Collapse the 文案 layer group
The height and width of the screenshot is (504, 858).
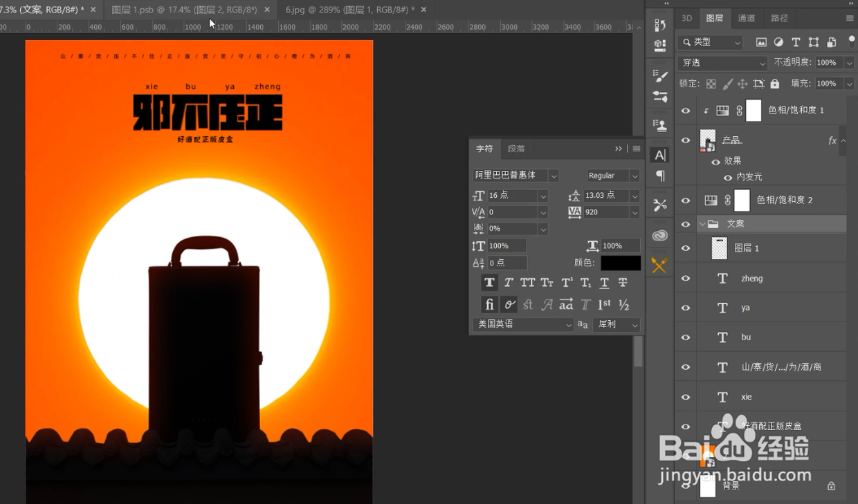[x=703, y=224]
